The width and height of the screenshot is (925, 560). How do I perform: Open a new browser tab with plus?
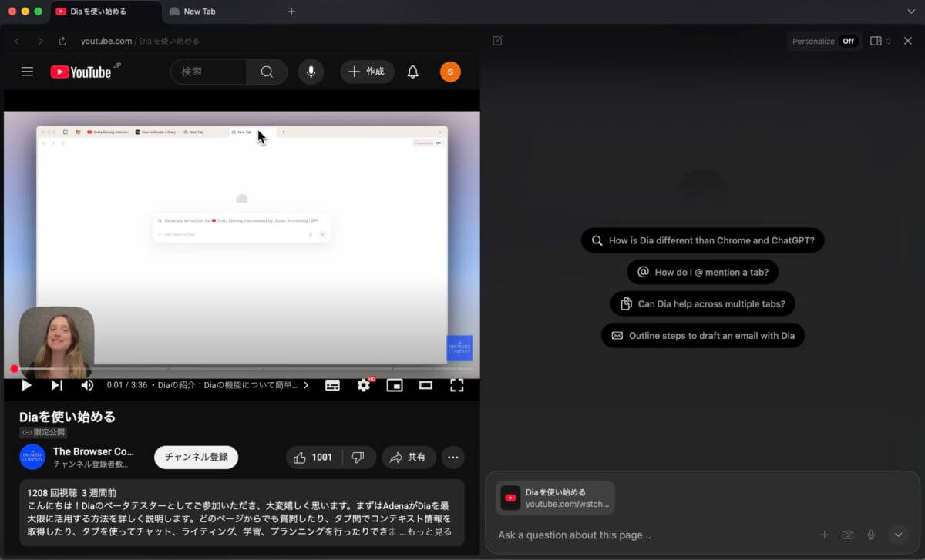pyautogui.click(x=291, y=12)
